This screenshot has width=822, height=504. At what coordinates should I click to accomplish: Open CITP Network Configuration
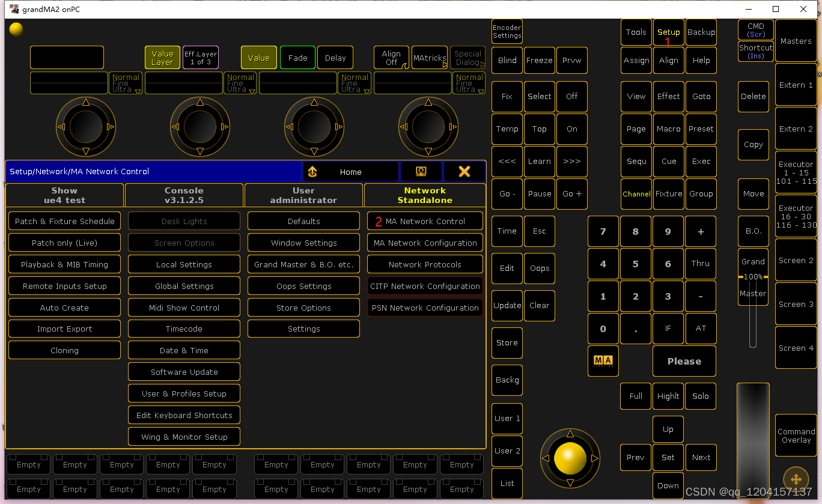coord(425,286)
